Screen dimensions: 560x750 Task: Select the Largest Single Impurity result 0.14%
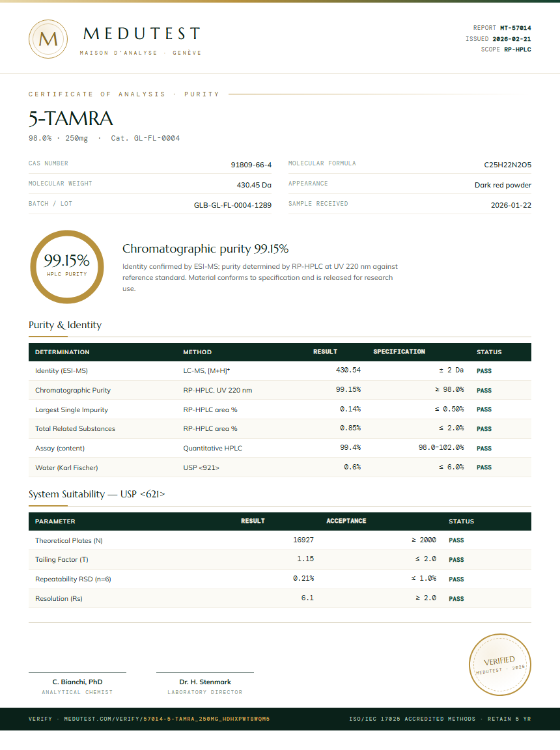click(x=350, y=409)
